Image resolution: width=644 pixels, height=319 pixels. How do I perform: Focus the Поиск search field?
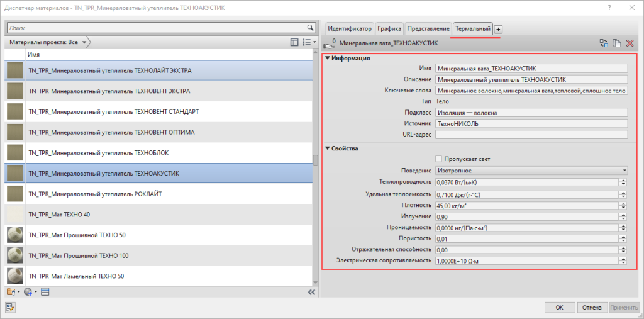click(x=158, y=28)
